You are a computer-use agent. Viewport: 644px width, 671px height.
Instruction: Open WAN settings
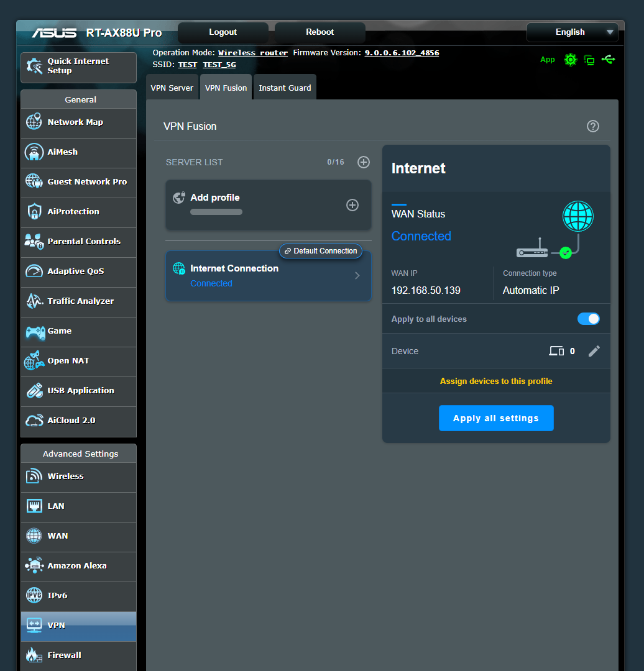[x=78, y=537]
